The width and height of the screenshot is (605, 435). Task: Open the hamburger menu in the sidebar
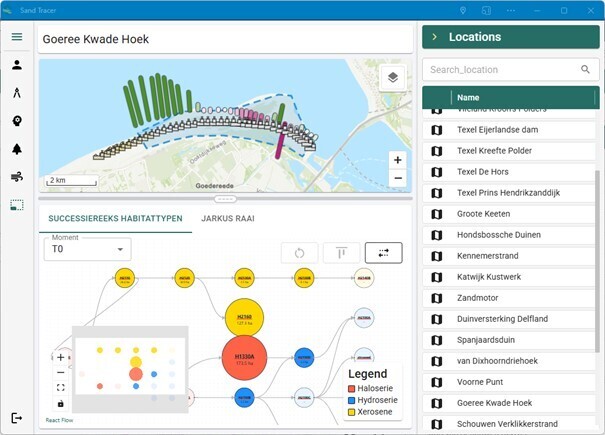click(x=17, y=37)
